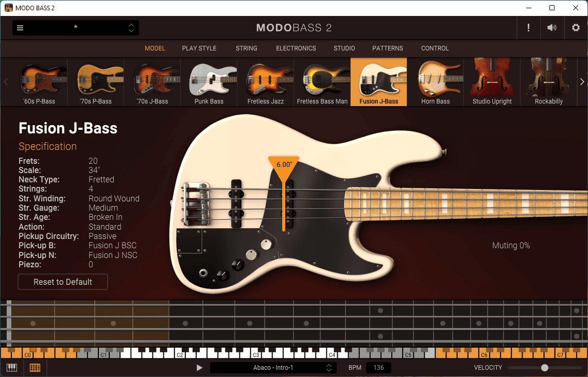588x377 pixels.
Task: Click the BPM value field 136
Action: (x=379, y=368)
